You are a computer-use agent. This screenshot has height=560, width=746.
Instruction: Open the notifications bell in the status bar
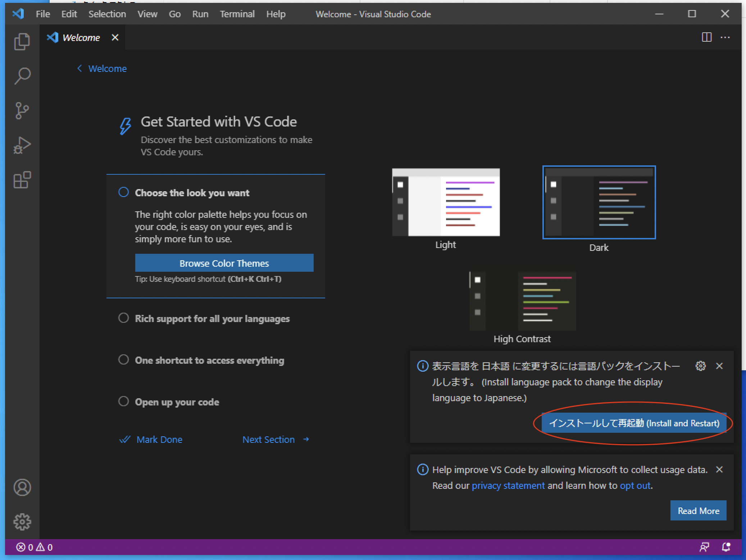tap(726, 547)
